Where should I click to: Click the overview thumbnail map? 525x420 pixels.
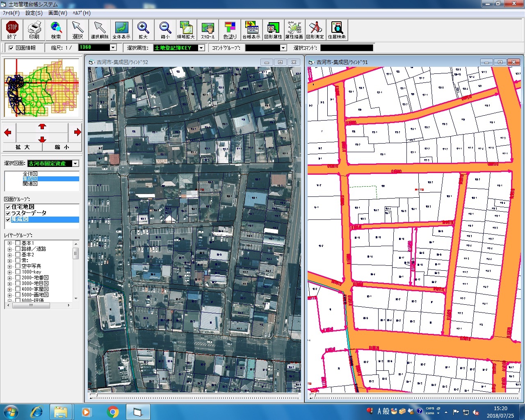(41, 88)
